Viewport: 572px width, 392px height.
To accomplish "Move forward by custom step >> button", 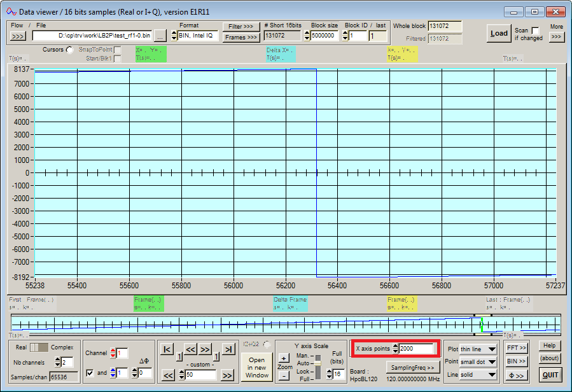I will click(x=227, y=375).
